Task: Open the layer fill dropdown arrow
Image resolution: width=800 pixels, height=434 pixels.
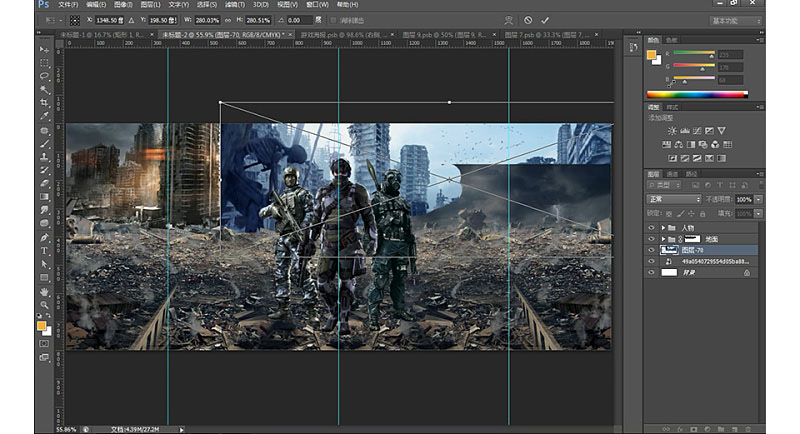Action: 759,214
